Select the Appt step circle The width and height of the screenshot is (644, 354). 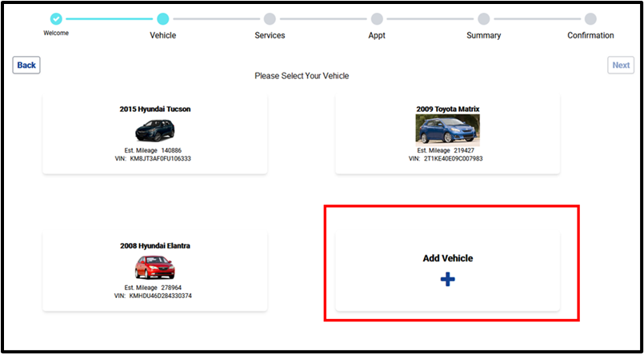tap(377, 18)
